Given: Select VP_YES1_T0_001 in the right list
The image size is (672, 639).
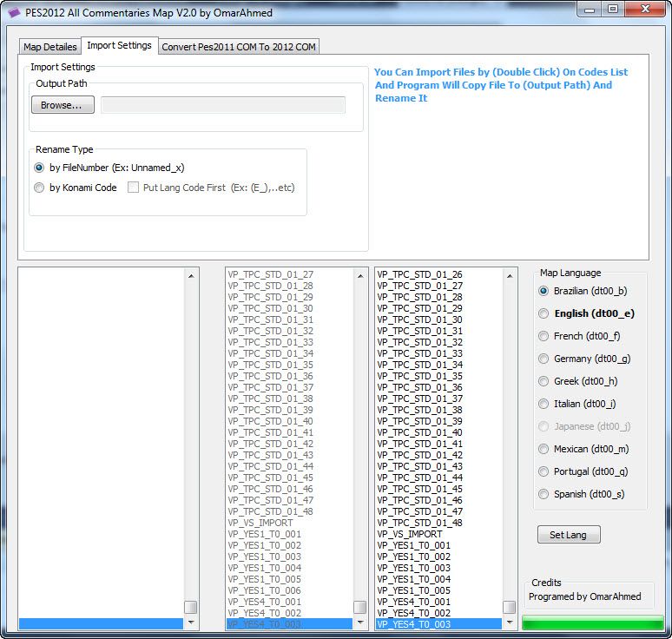Looking at the screenshot, I should click(x=413, y=545).
